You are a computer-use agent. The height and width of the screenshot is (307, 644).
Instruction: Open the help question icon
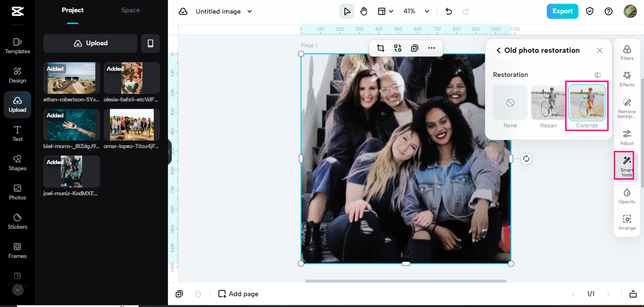click(x=609, y=11)
